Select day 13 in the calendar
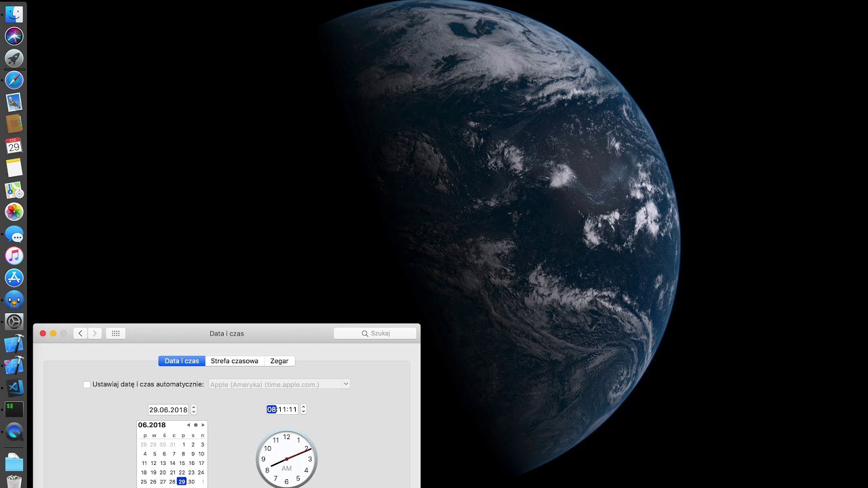The image size is (868, 488). click(163, 463)
